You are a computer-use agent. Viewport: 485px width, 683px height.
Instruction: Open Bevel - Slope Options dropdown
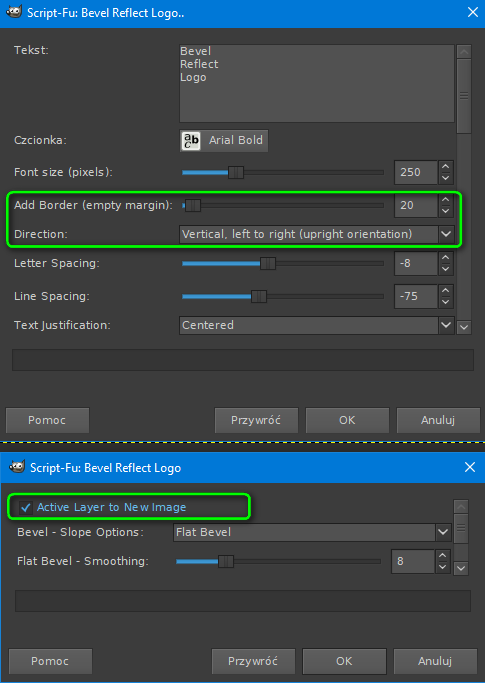point(312,532)
